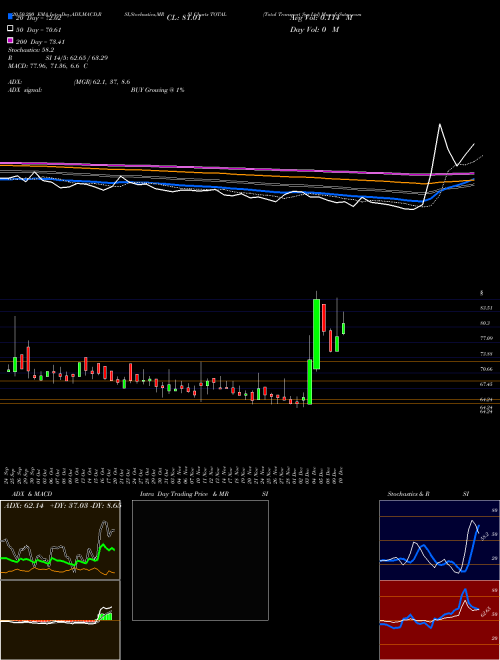Click the 'ADX: 62.14 +DY: 37.03 -DY: 8.65' header
Screen dimensions: 500x660
click(x=62, y=505)
